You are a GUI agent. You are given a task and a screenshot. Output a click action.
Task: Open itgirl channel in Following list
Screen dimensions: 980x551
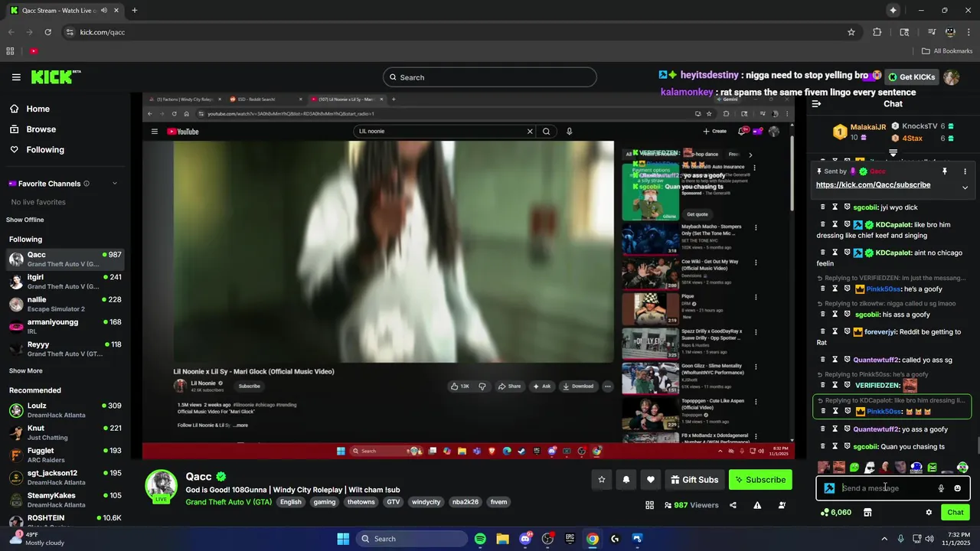(x=65, y=282)
